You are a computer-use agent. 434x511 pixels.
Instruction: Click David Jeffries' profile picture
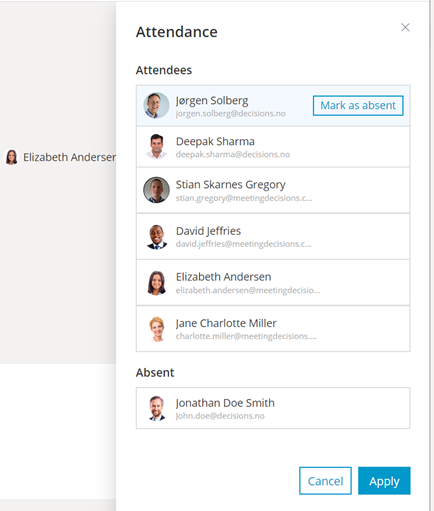click(x=156, y=237)
